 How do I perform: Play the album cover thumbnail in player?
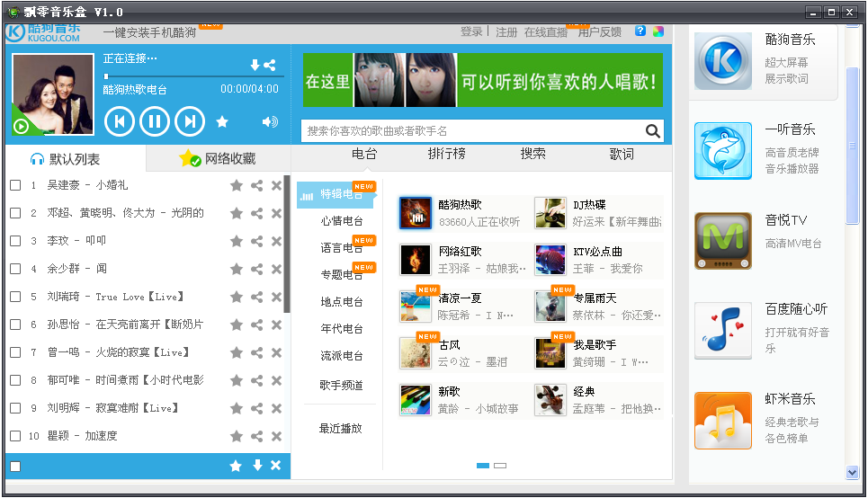(x=53, y=94)
